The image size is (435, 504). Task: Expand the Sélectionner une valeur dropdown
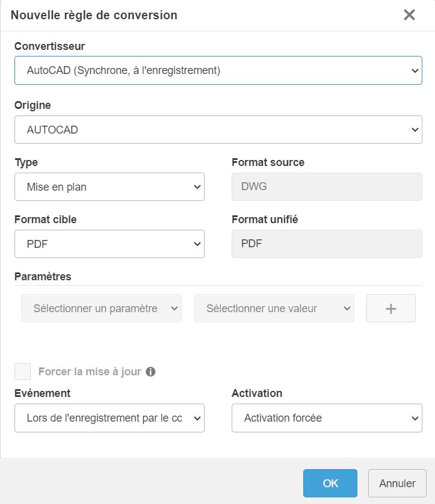274,309
